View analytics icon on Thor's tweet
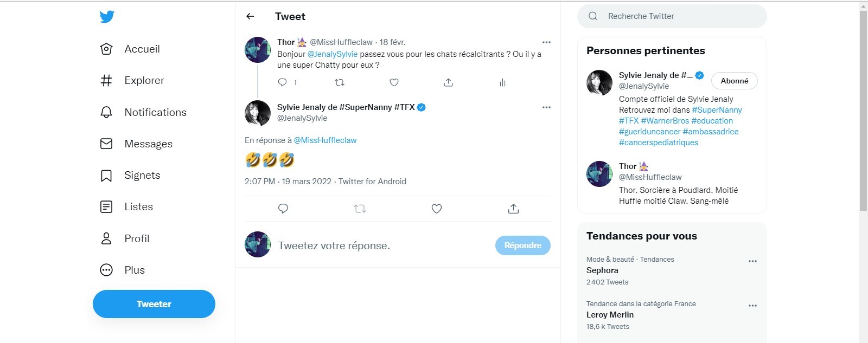Image resolution: width=868 pixels, height=343 pixels. (x=502, y=82)
